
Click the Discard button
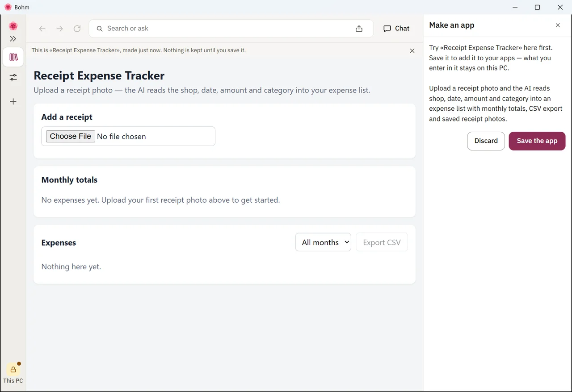(486, 141)
